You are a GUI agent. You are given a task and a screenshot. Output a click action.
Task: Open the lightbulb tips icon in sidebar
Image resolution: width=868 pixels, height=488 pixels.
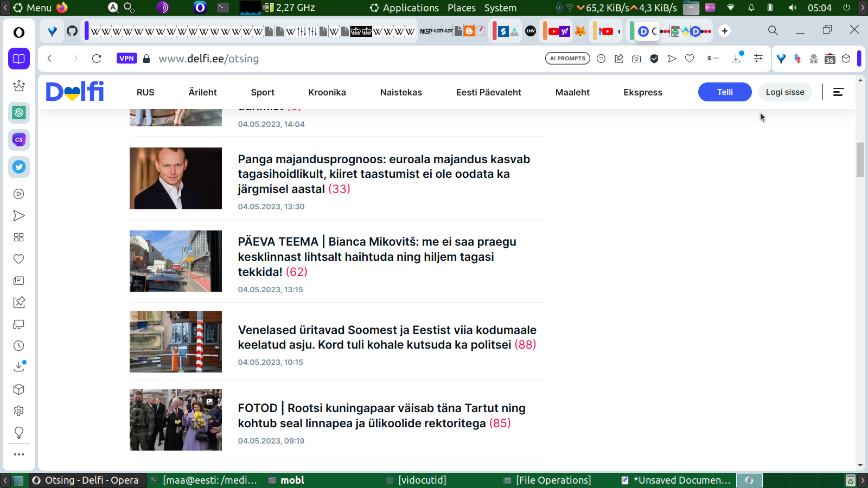point(19,433)
